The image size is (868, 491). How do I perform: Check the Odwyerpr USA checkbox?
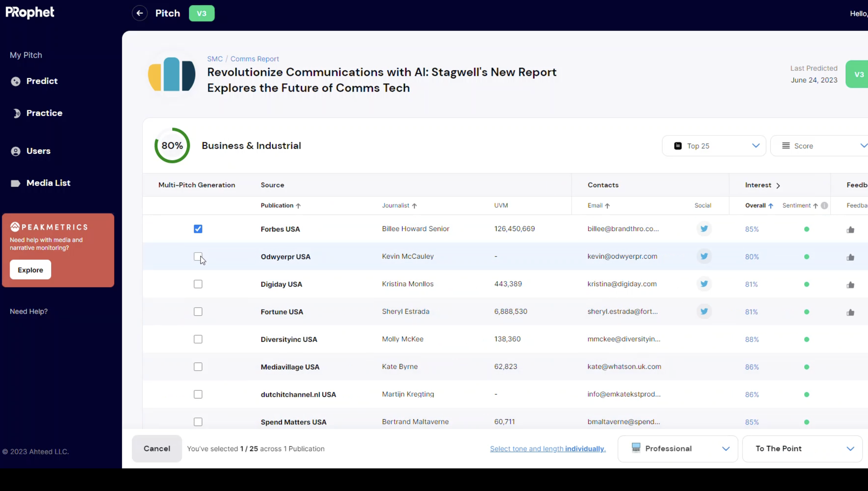(x=198, y=257)
